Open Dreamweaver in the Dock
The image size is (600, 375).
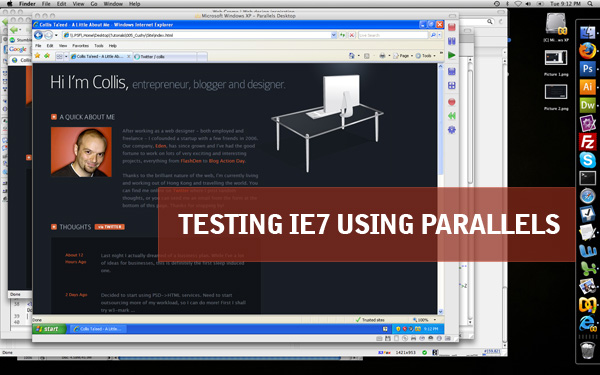[587, 105]
